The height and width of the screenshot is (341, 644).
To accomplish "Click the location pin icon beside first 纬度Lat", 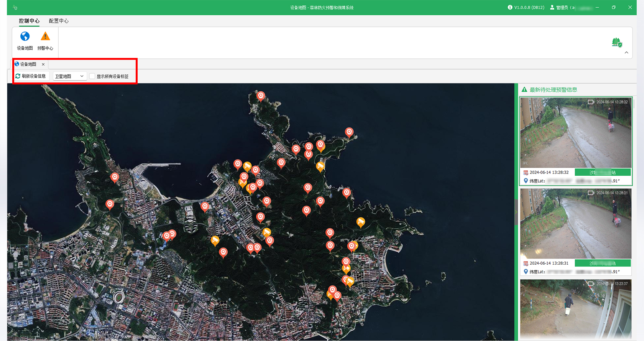I will click(x=526, y=181).
